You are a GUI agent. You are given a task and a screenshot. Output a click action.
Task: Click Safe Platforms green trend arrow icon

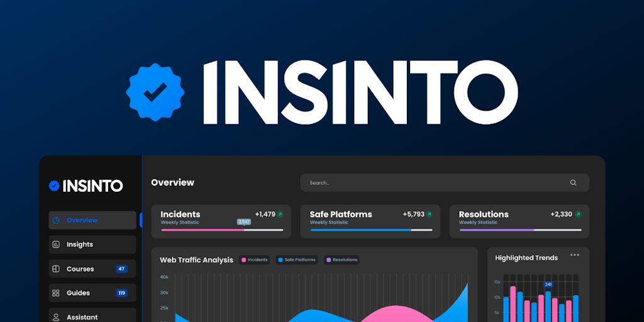point(429,214)
